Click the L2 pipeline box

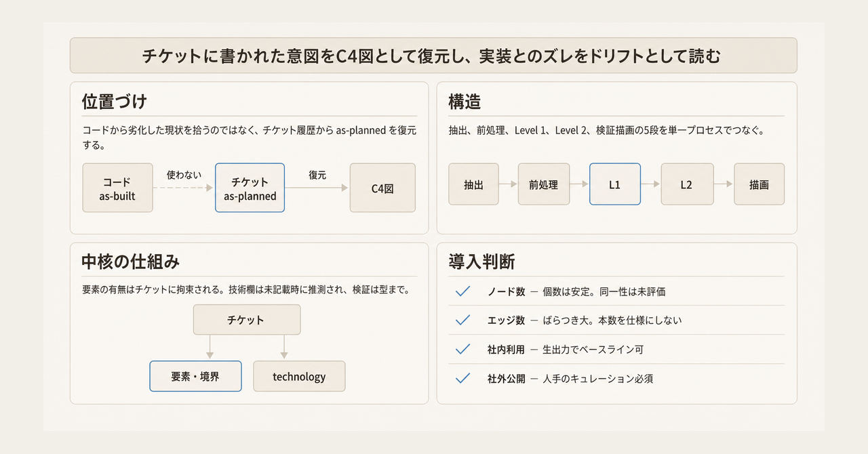[x=686, y=184]
